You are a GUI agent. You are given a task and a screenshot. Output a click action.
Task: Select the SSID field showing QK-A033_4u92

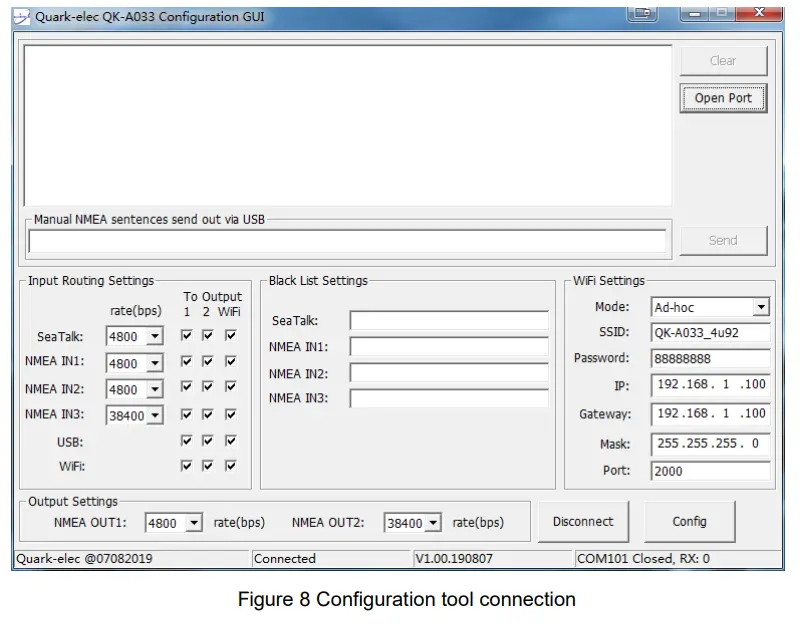pos(710,331)
